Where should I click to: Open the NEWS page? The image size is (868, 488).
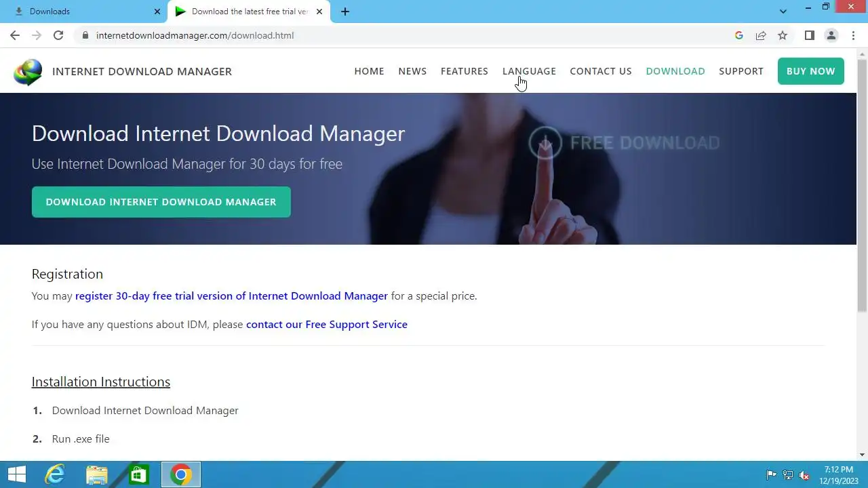[x=412, y=71]
